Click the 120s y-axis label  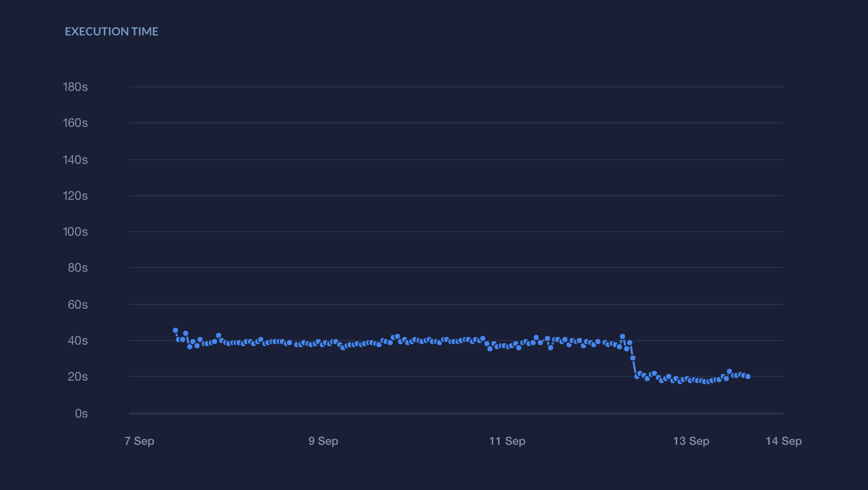point(75,196)
